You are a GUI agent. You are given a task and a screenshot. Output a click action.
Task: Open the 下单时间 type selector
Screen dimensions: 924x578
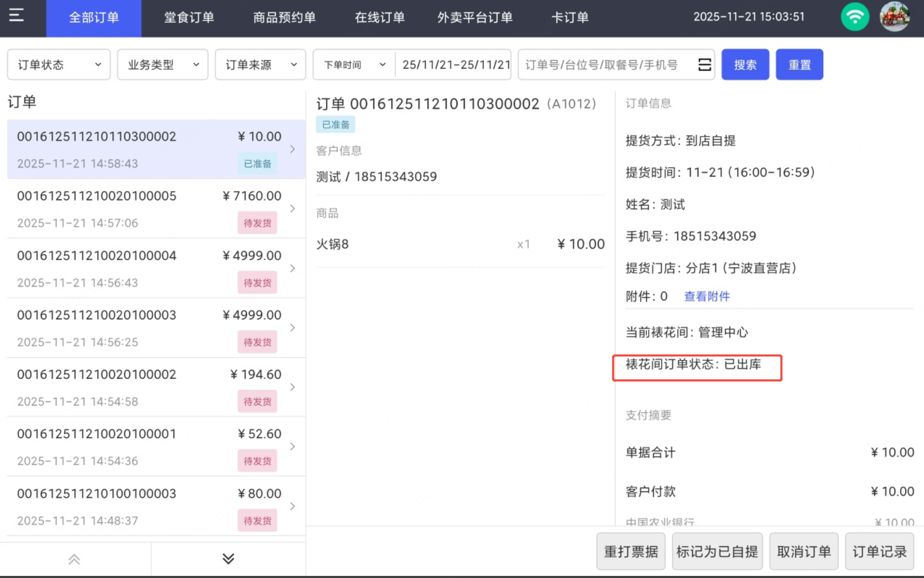354,64
